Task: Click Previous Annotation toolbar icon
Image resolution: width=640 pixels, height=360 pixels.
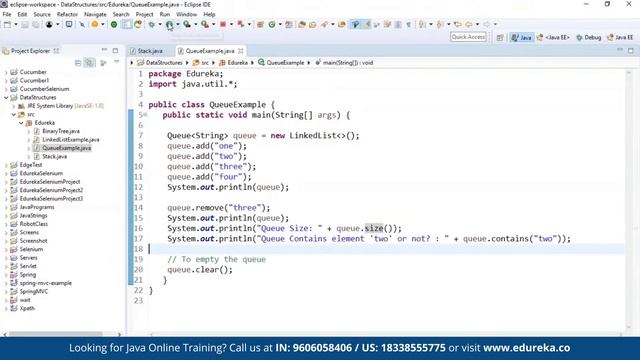Action: (440, 24)
